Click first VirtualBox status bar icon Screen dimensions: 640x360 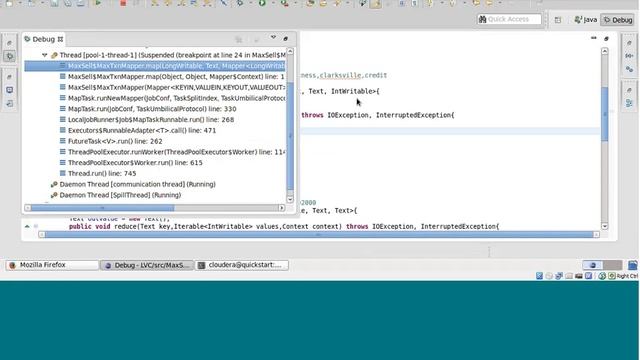point(540,276)
